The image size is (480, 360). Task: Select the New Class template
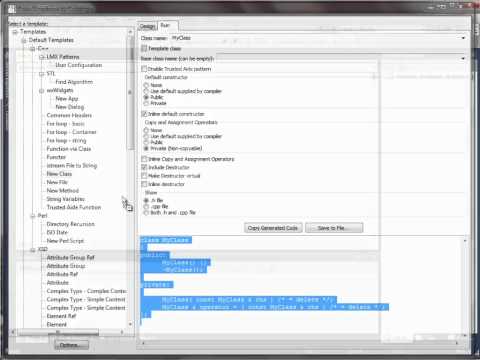coord(59,174)
